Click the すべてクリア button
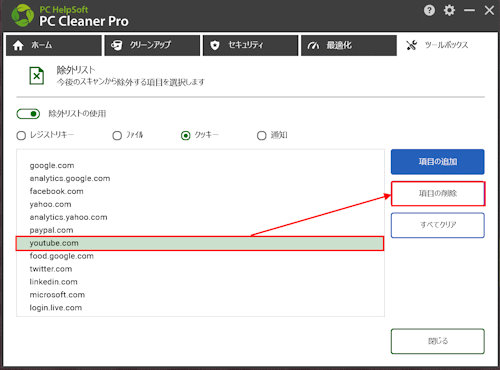Image resolution: width=500 pixels, height=370 pixels. click(x=438, y=225)
